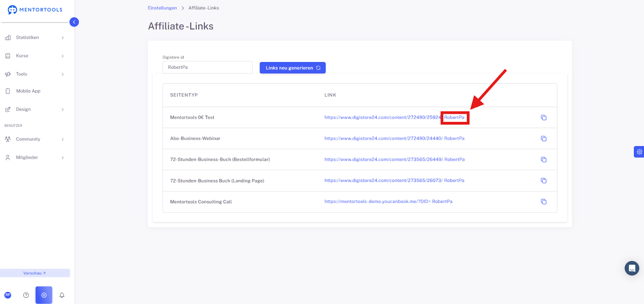
Task: Click the Links neu generieren button
Action: (293, 68)
